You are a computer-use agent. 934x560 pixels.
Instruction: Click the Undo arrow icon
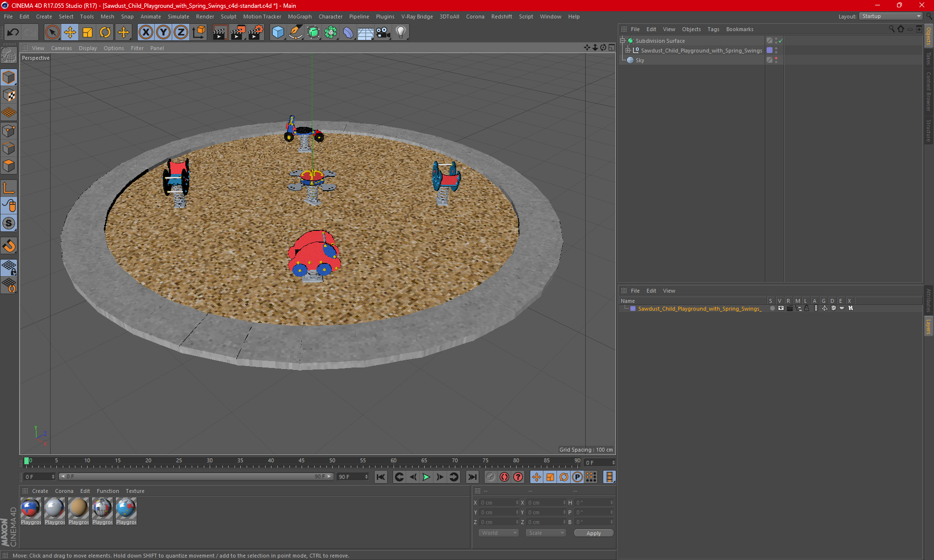click(13, 33)
